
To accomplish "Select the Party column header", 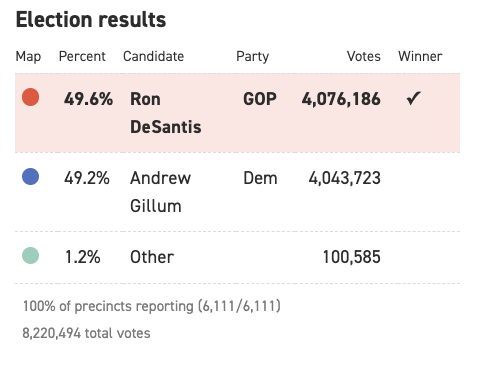I will click(x=252, y=56).
